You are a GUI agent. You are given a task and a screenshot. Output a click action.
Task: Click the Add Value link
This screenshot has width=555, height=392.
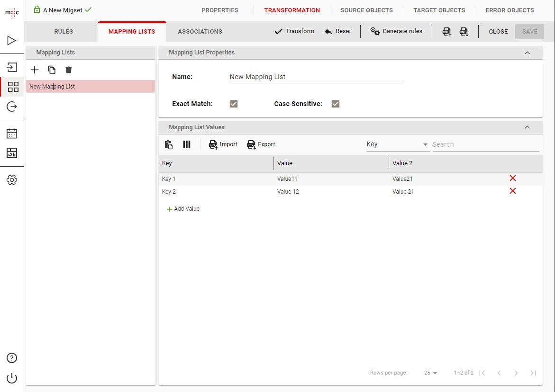pos(183,209)
